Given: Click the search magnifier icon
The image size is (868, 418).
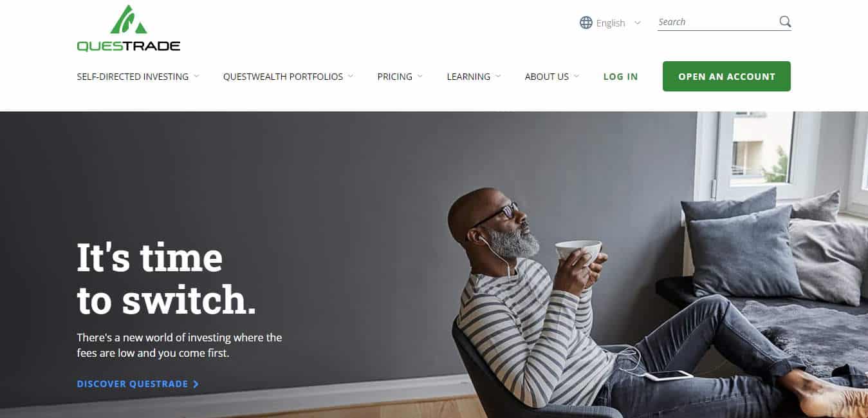Looking at the screenshot, I should coord(785,21).
